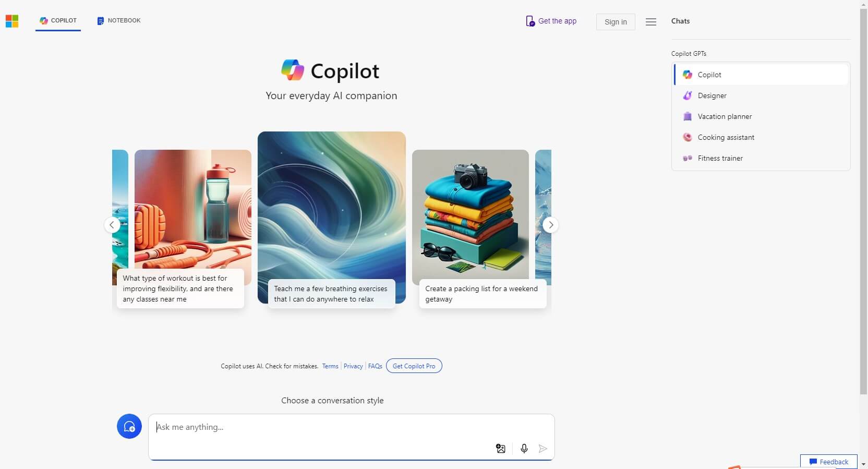Open the Terms link
The height and width of the screenshot is (469, 868).
pyautogui.click(x=330, y=366)
